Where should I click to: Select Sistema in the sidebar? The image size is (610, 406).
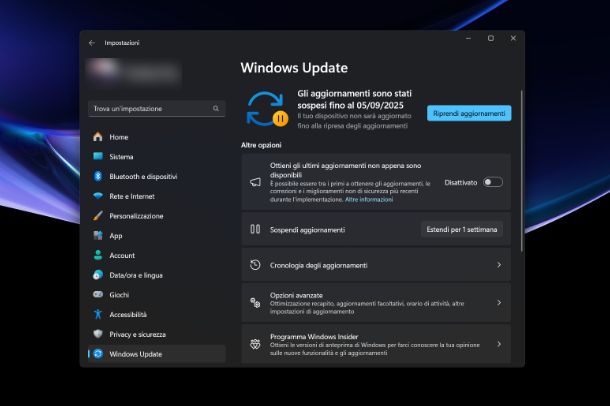point(121,157)
